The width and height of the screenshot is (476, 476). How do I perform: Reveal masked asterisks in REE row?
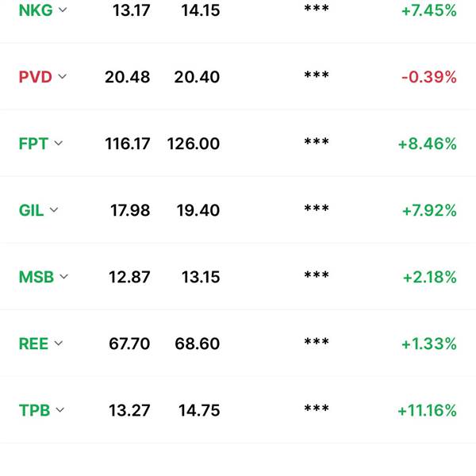(x=317, y=342)
